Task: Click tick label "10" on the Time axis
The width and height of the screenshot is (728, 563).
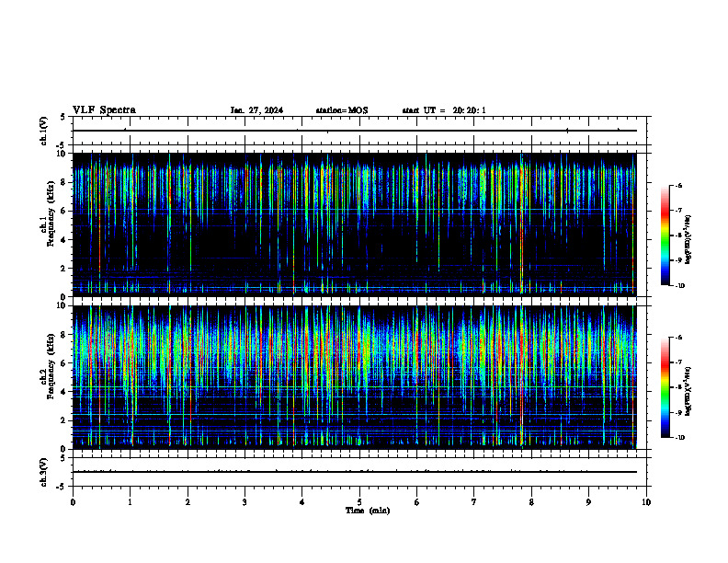Action: 646,502
